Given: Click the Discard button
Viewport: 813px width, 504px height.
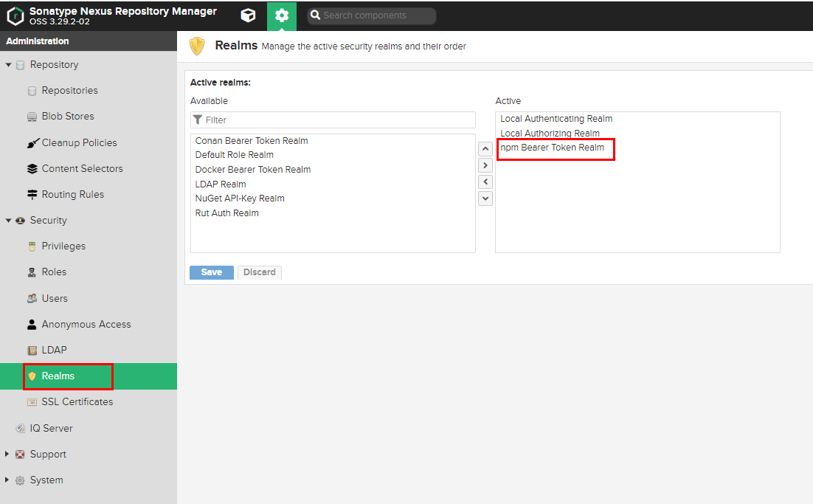Looking at the screenshot, I should point(260,272).
